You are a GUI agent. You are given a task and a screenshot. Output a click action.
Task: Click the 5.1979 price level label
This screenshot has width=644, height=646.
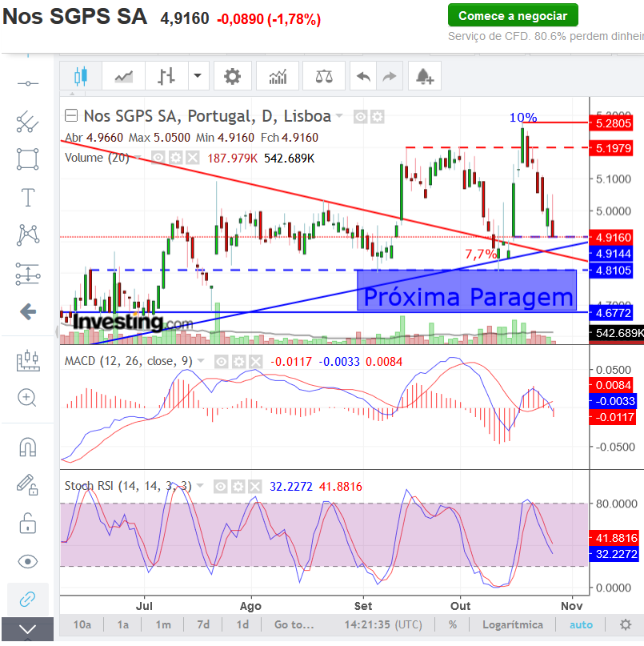[x=611, y=148]
